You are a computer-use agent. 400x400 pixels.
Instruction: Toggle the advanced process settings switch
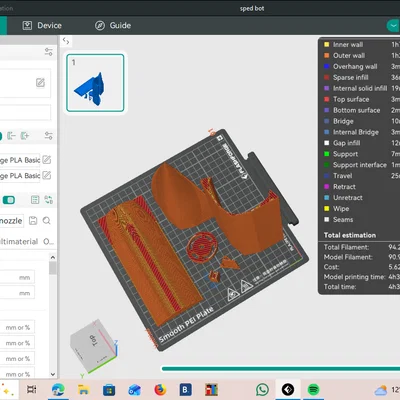(9, 200)
